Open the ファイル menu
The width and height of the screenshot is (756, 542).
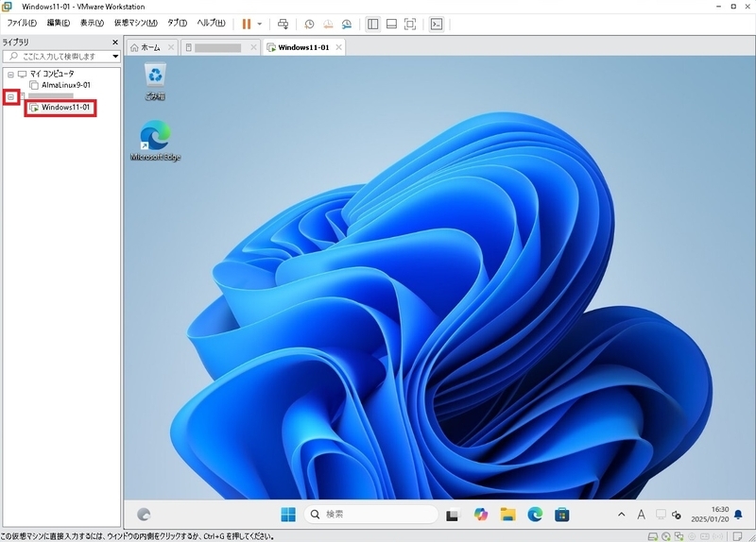22,23
